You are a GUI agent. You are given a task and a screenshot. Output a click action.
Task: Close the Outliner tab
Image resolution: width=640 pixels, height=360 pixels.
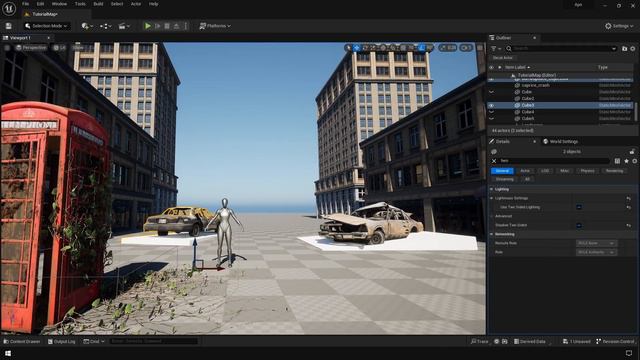click(x=534, y=38)
